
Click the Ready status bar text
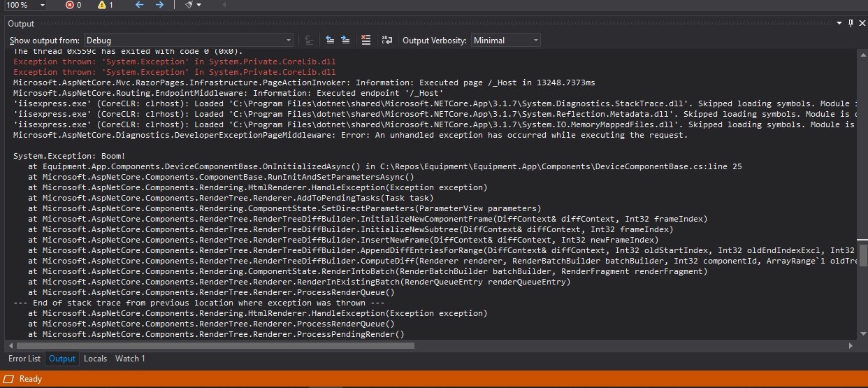point(31,379)
